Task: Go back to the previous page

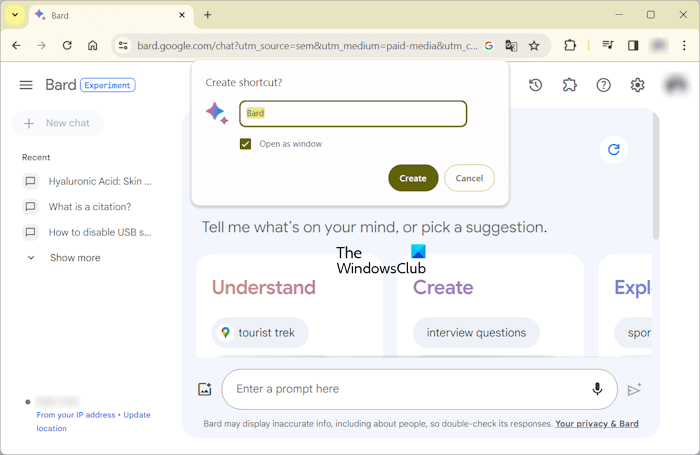Action: point(17,45)
